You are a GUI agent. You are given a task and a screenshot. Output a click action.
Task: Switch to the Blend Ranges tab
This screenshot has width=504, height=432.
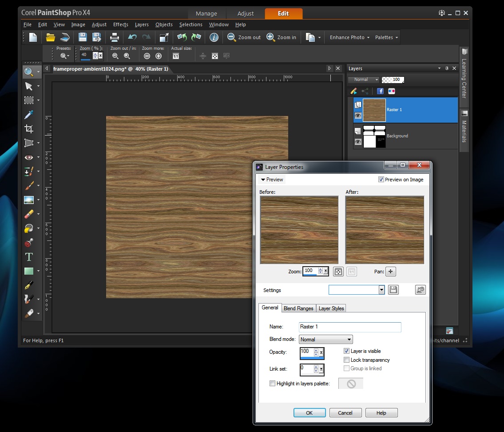coord(298,308)
